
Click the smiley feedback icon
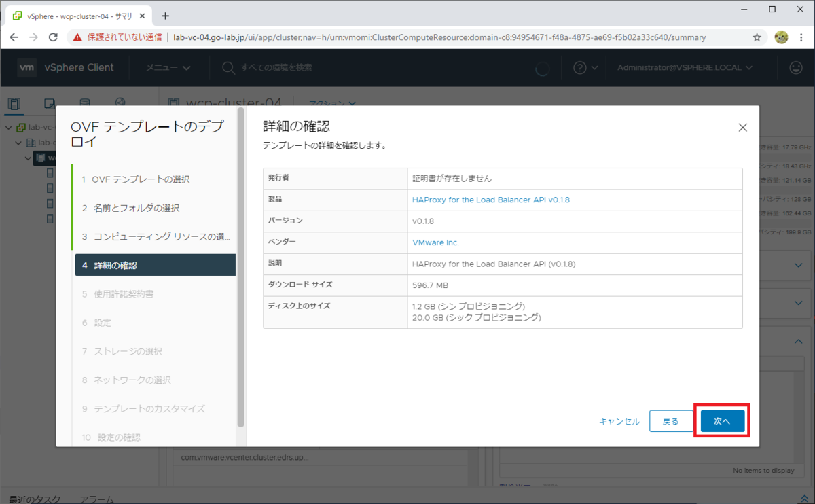[x=795, y=67]
